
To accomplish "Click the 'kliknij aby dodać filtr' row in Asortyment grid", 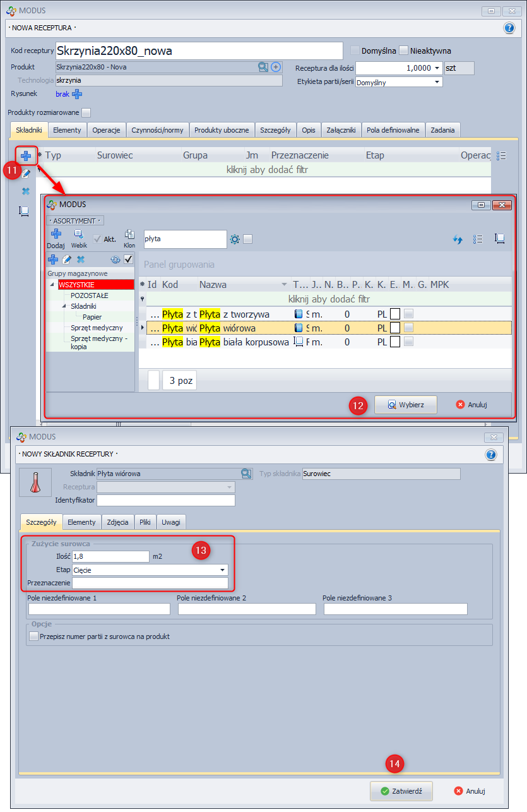I will click(x=329, y=299).
